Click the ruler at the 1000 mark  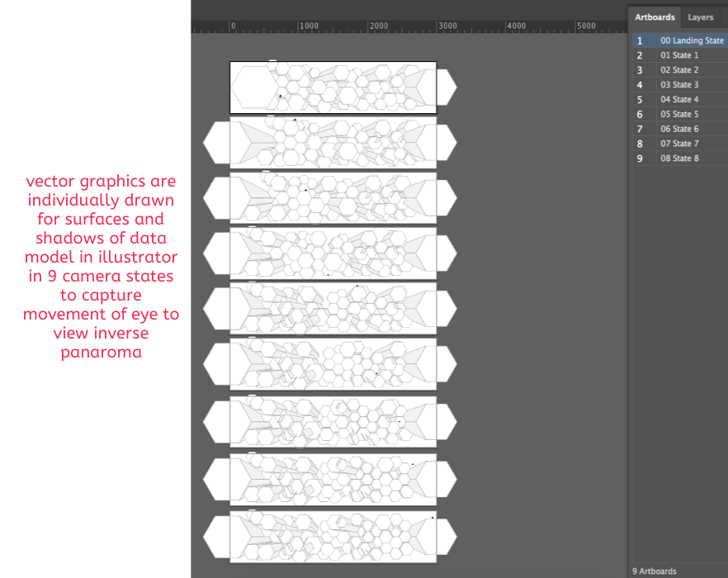[299, 26]
